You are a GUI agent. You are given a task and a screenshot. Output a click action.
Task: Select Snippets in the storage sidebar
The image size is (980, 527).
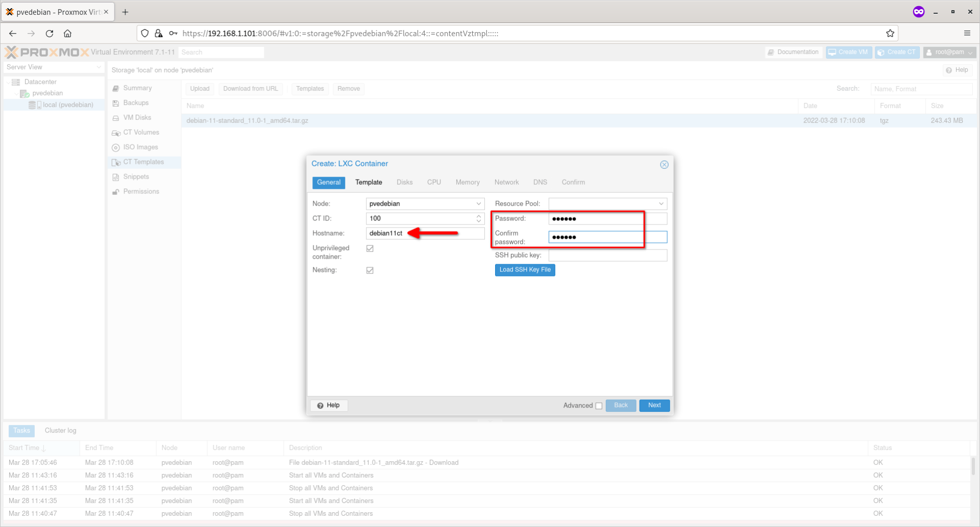(x=135, y=177)
